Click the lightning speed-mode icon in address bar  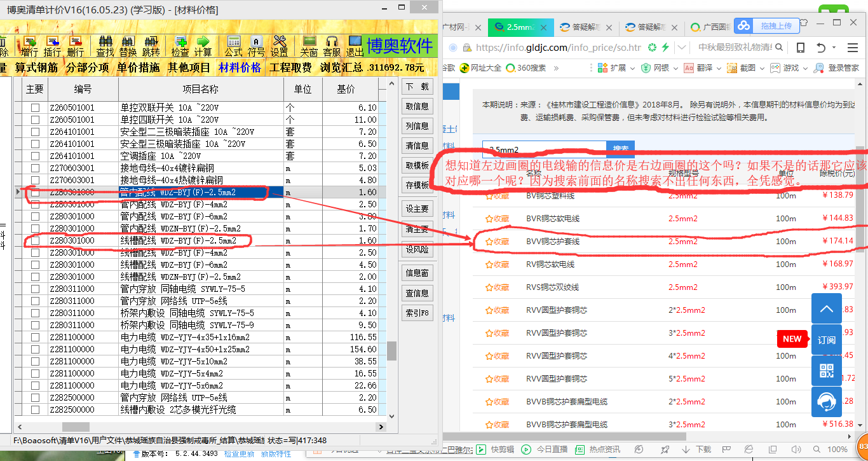click(665, 48)
